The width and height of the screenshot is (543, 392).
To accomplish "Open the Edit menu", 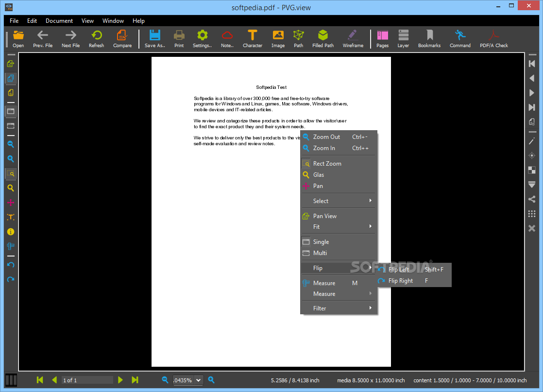I will point(32,21).
